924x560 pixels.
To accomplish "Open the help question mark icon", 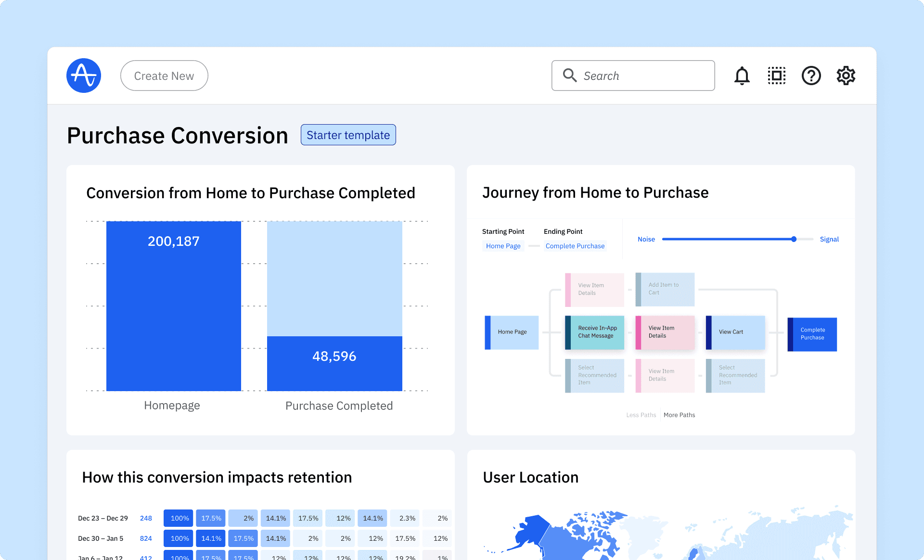I will [811, 76].
